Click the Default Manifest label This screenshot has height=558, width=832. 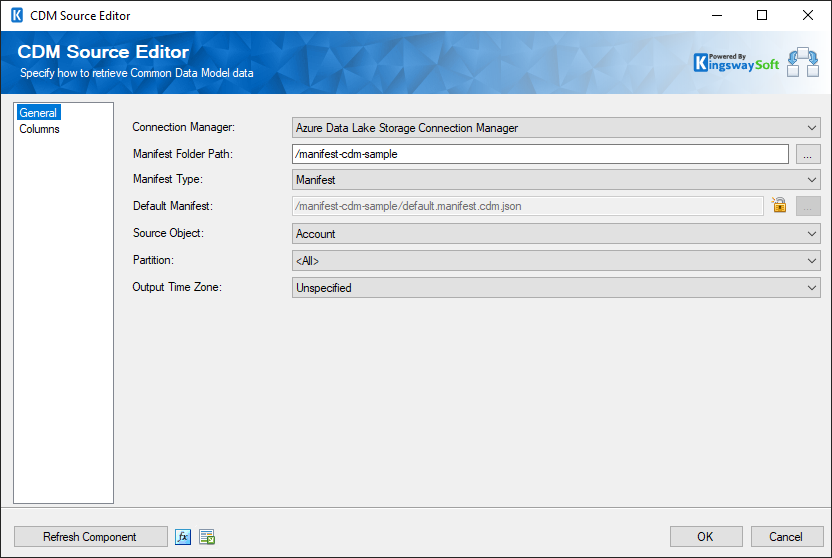172,206
